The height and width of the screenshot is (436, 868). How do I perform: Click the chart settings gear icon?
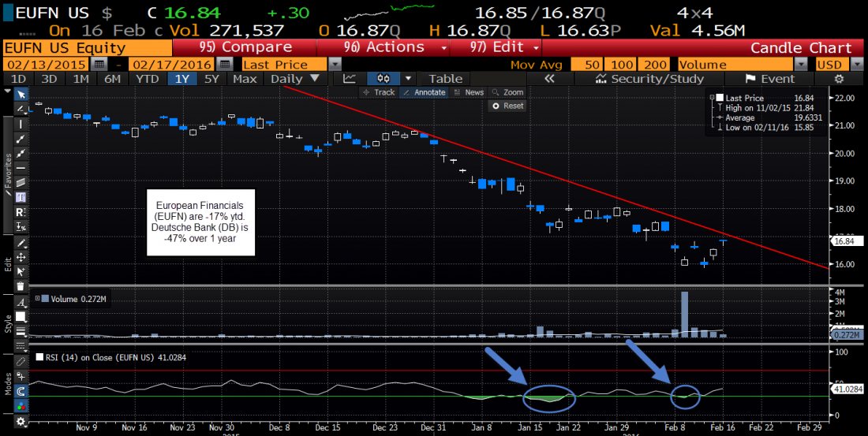[x=839, y=79]
